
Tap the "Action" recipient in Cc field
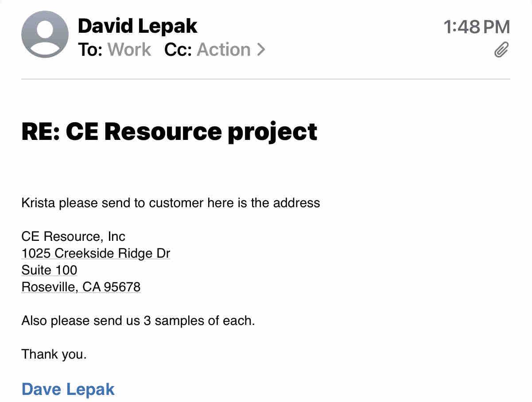pos(223,50)
